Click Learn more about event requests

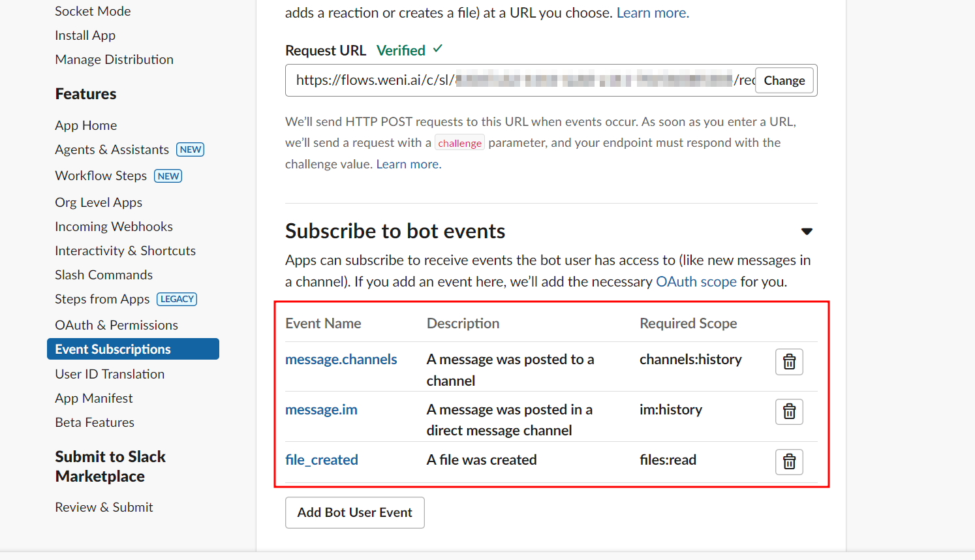coord(407,164)
